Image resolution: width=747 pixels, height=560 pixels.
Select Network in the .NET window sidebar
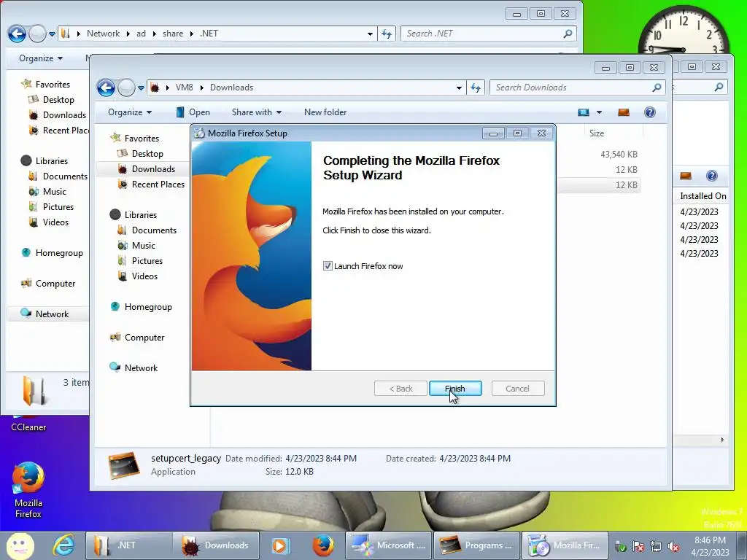coord(52,314)
